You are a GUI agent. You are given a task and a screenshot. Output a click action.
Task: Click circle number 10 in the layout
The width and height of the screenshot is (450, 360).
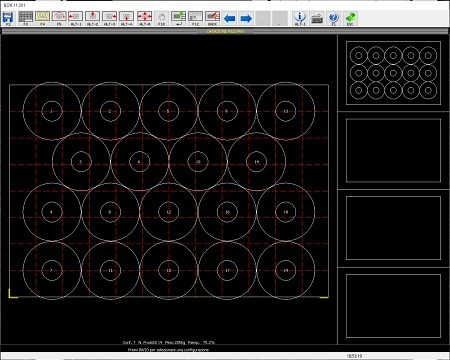(198, 162)
